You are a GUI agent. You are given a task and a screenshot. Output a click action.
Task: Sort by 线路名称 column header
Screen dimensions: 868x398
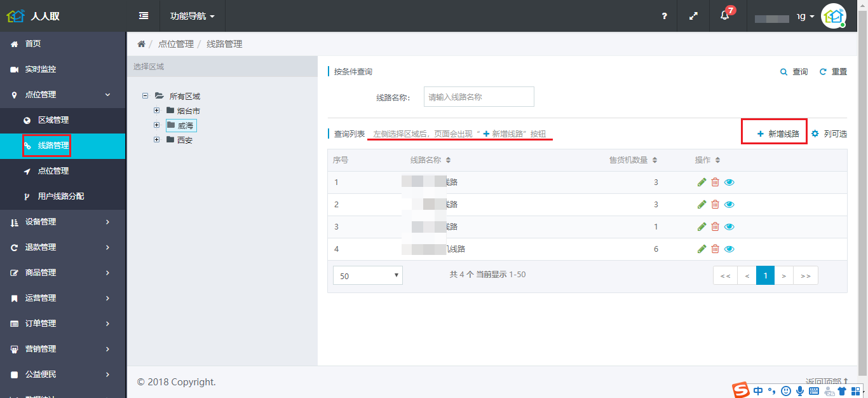(431, 160)
